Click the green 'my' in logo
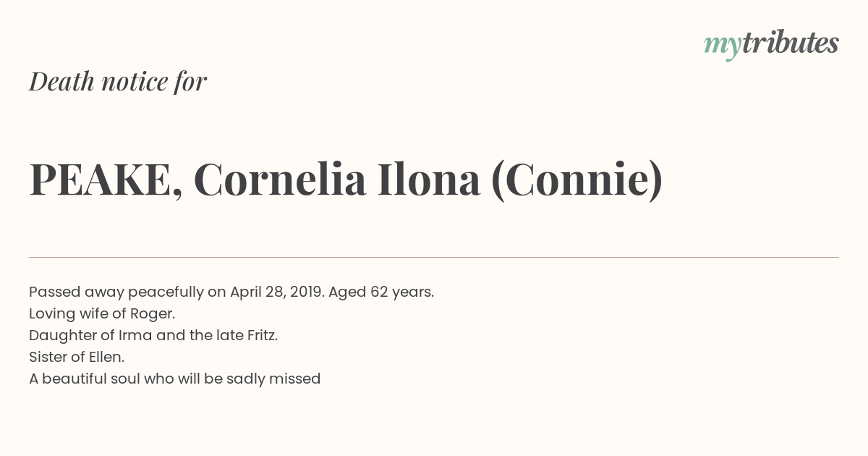The height and width of the screenshot is (456, 868). [723, 46]
